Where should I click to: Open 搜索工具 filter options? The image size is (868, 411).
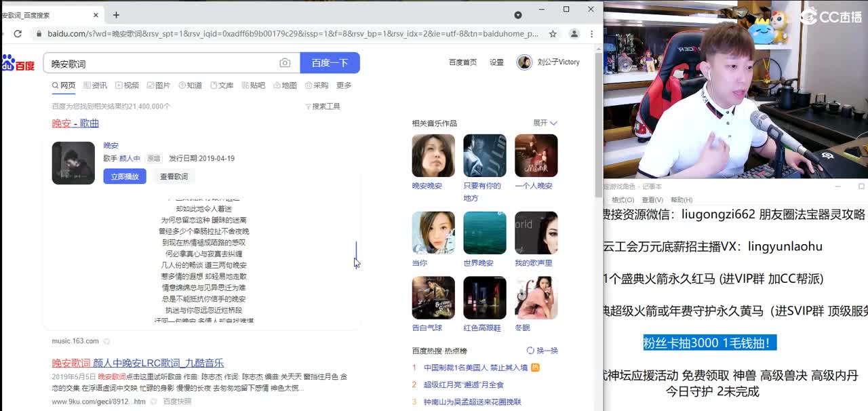(x=323, y=106)
